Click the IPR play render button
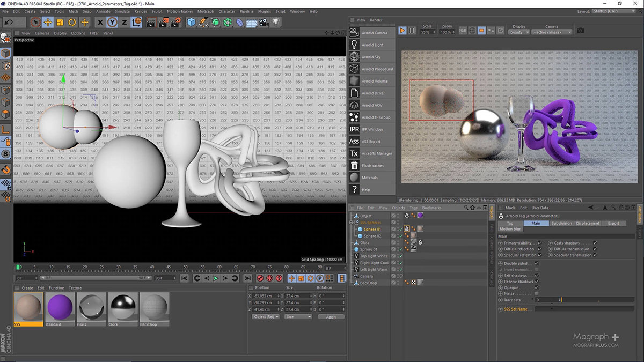Image resolution: width=644 pixels, height=362 pixels. click(x=402, y=31)
